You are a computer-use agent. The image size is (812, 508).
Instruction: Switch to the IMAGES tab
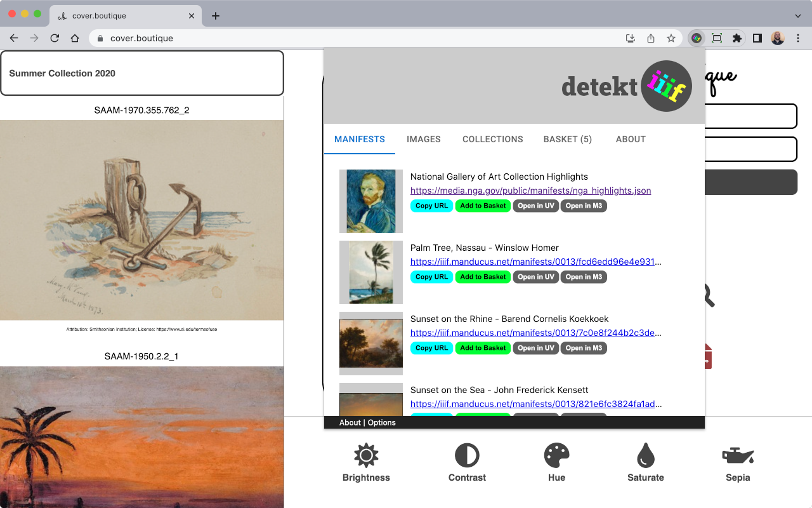tap(423, 139)
